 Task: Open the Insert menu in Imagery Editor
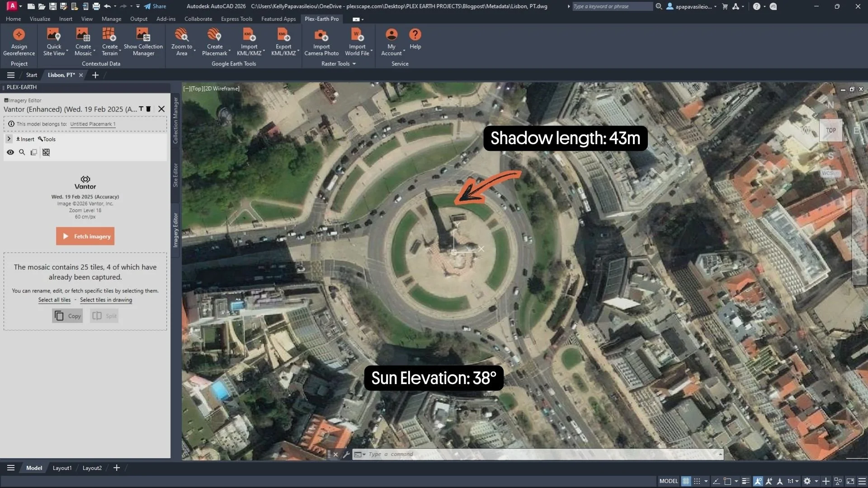[x=25, y=139]
